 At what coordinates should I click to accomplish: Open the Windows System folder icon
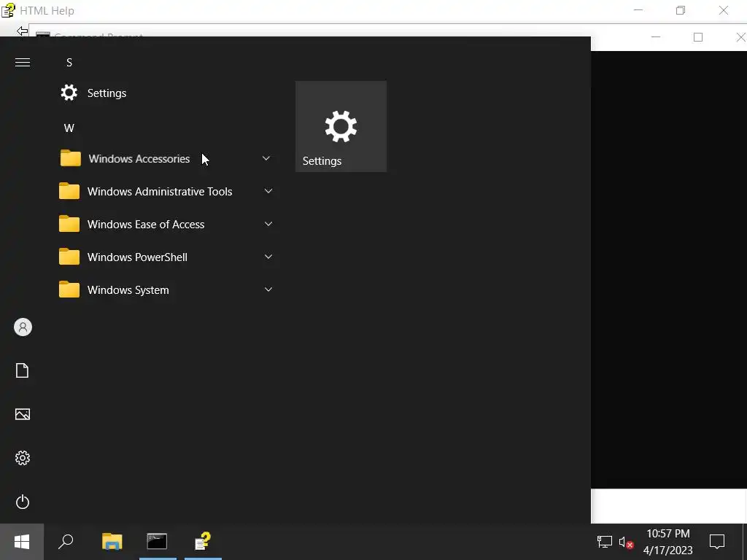(69, 289)
